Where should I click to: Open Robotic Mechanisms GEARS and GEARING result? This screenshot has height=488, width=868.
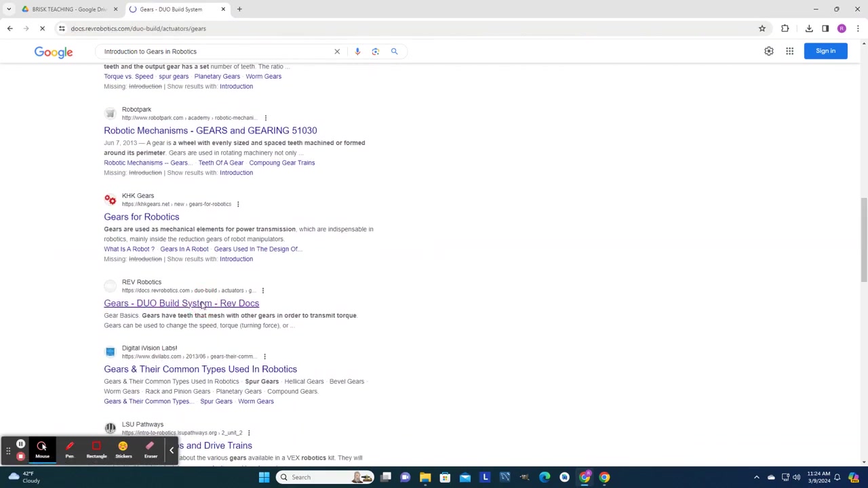(x=210, y=131)
